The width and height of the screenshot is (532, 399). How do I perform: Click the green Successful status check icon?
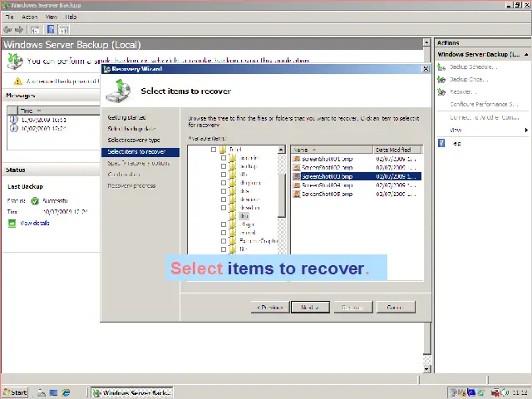point(35,201)
